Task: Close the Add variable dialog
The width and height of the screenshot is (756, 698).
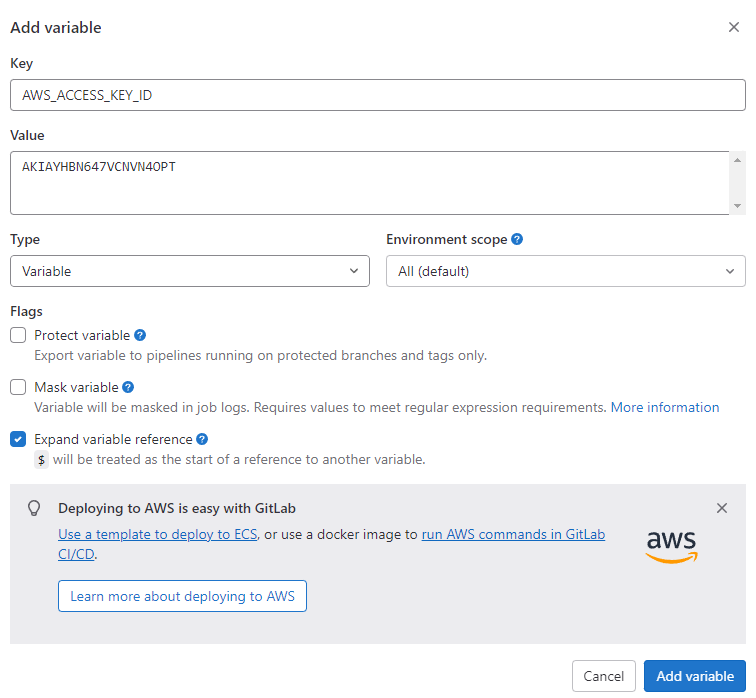Action: [x=734, y=27]
